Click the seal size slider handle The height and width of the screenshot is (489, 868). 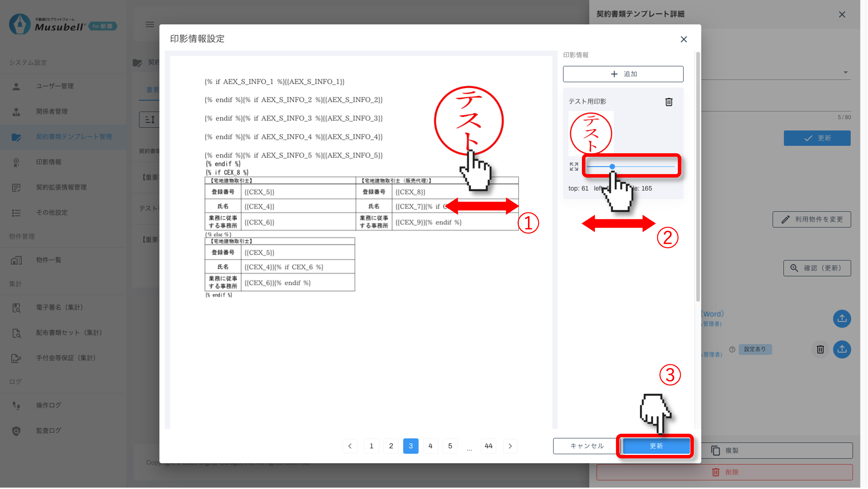[x=612, y=166]
